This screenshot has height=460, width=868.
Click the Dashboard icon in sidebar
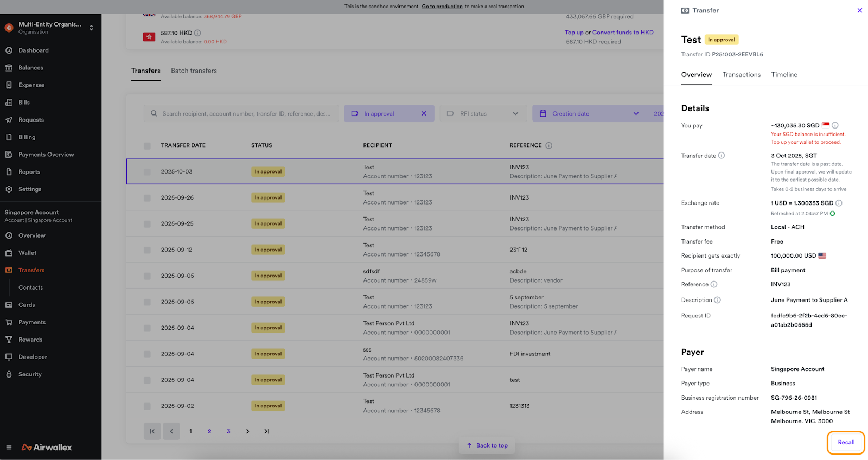9,50
